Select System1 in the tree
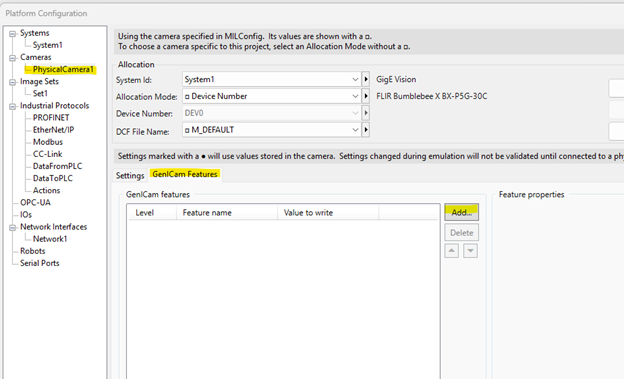Image resolution: width=624 pixels, height=379 pixels. [48, 45]
